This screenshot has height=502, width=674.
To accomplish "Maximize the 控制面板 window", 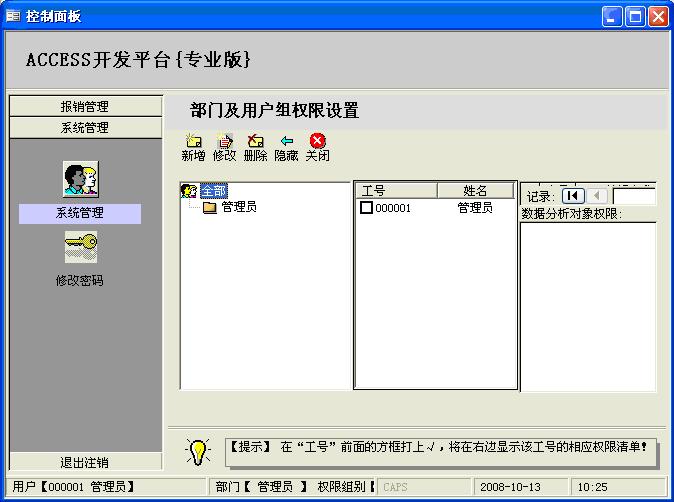I will tap(635, 17).
